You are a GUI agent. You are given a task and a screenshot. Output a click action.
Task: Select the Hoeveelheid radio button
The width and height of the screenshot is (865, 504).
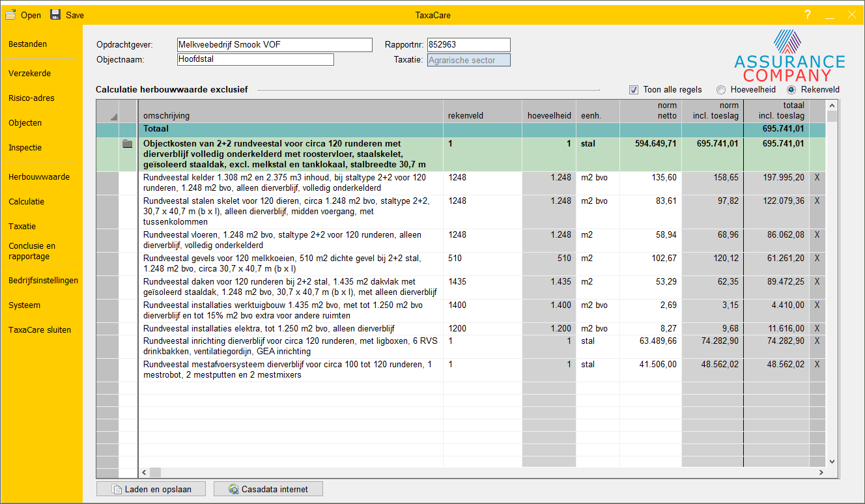point(721,90)
